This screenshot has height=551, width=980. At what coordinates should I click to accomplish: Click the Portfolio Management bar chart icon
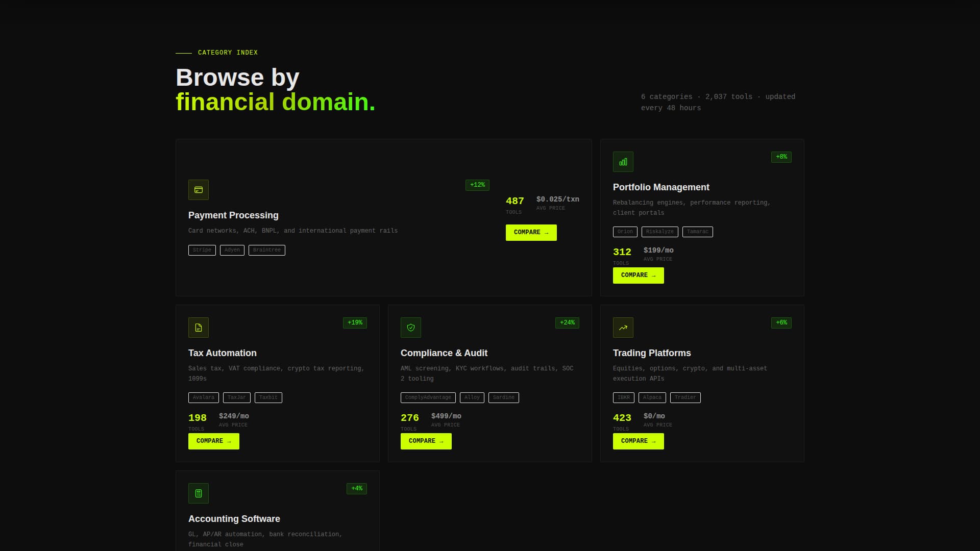tap(623, 162)
